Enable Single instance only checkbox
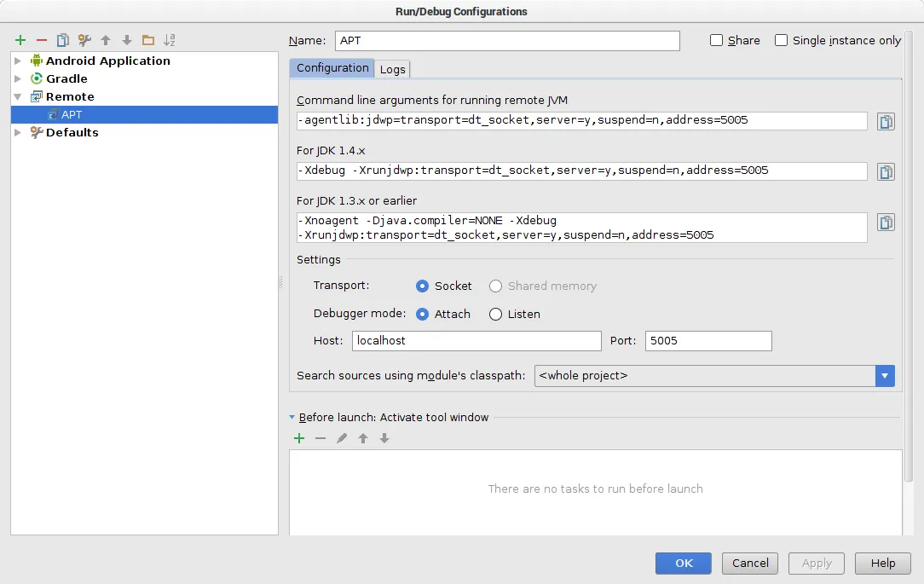 (x=781, y=40)
